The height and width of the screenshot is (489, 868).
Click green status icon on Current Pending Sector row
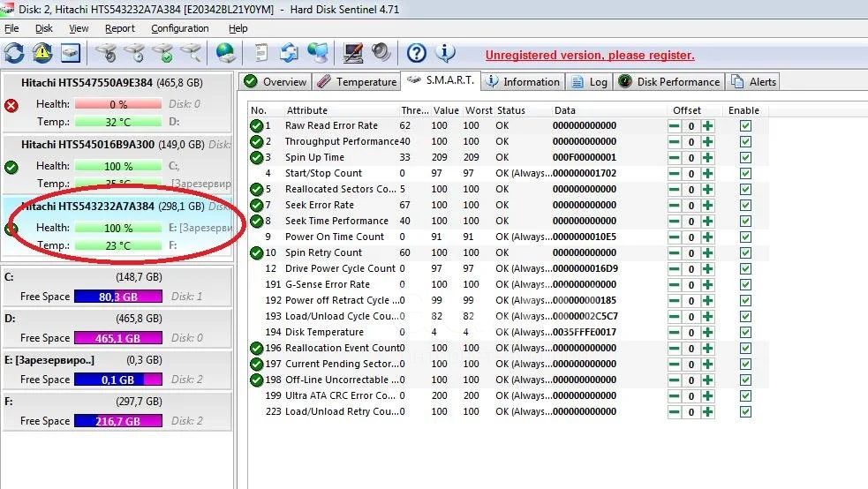tap(256, 365)
